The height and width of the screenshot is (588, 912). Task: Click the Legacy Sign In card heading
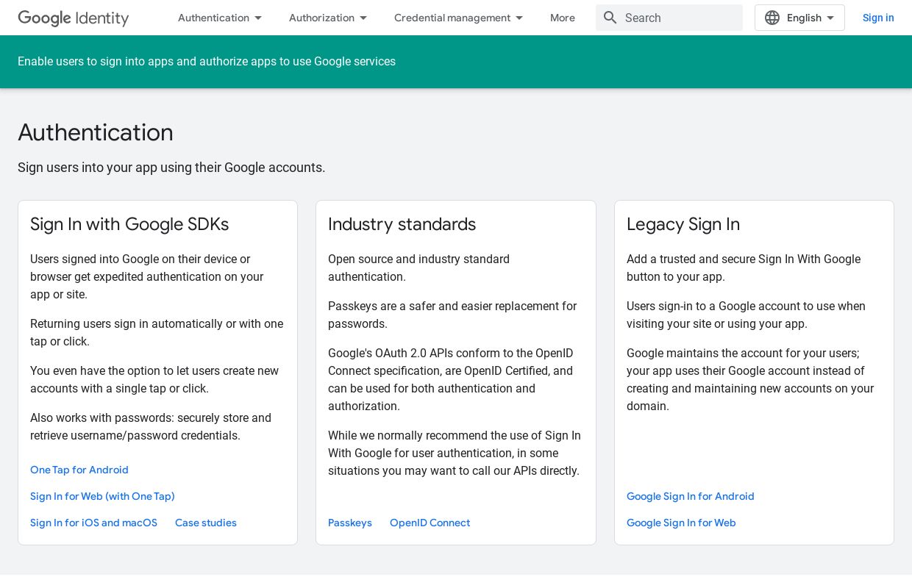683,224
